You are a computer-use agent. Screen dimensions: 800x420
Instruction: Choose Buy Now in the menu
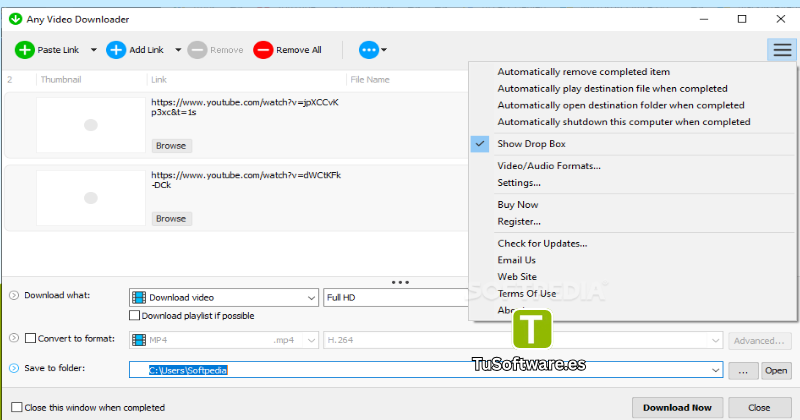pos(518,205)
